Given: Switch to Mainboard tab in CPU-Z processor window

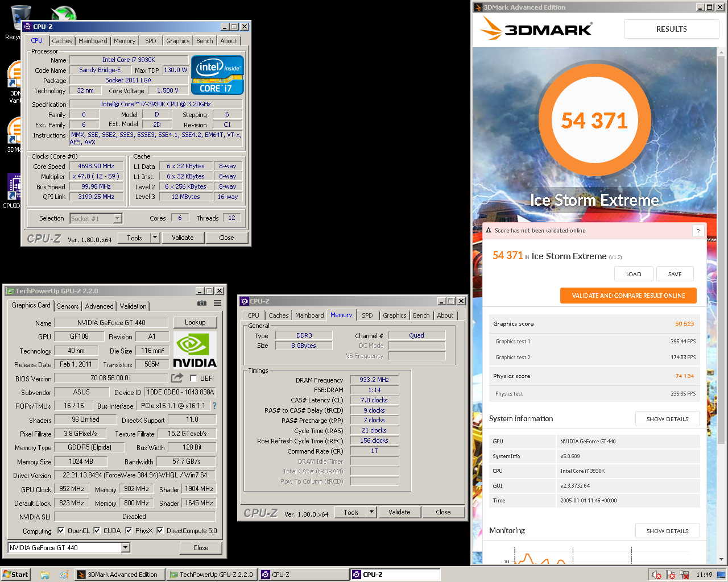Looking at the screenshot, I should tap(93, 41).
